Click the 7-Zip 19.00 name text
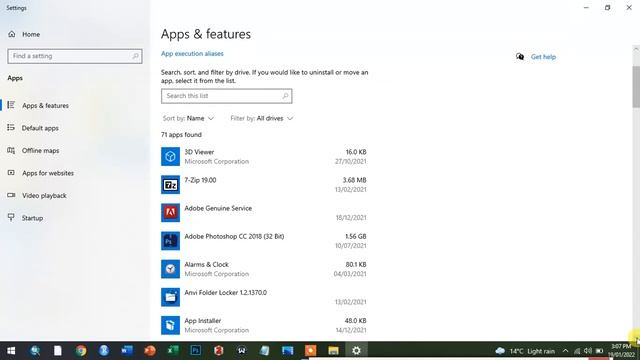The height and width of the screenshot is (360, 640). pos(200,180)
